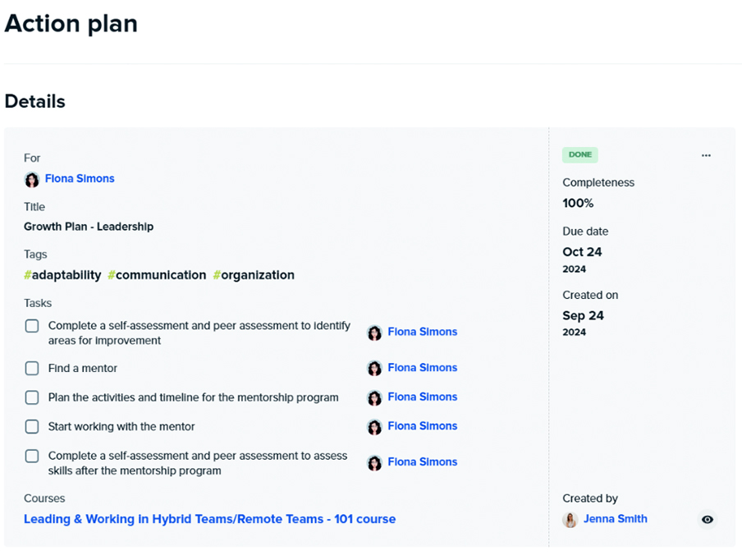Open Jenna Smith's profile link
Image resolution: width=742 pixels, height=560 pixels.
coord(615,519)
